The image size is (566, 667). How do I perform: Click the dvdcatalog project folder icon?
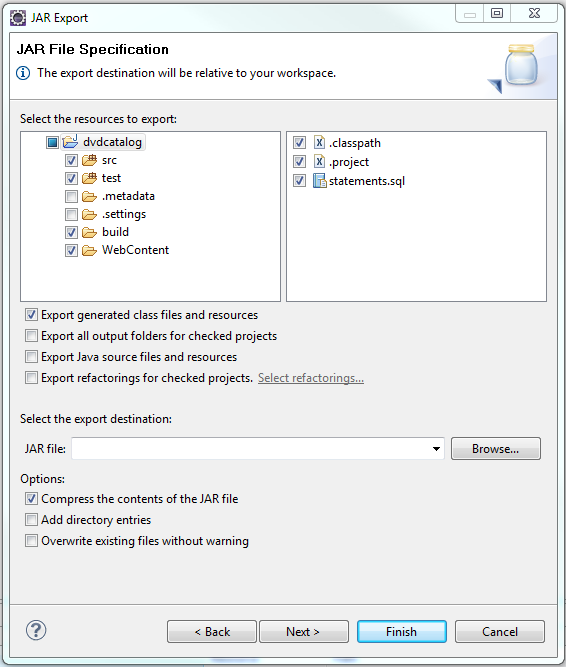pyautogui.click(x=70, y=142)
